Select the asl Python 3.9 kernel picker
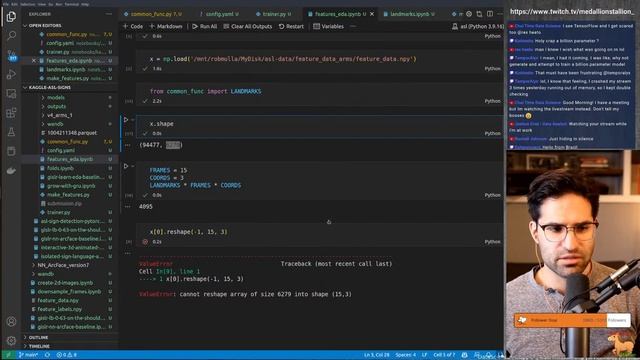Viewport: 640px width, 360px height. 478,26
